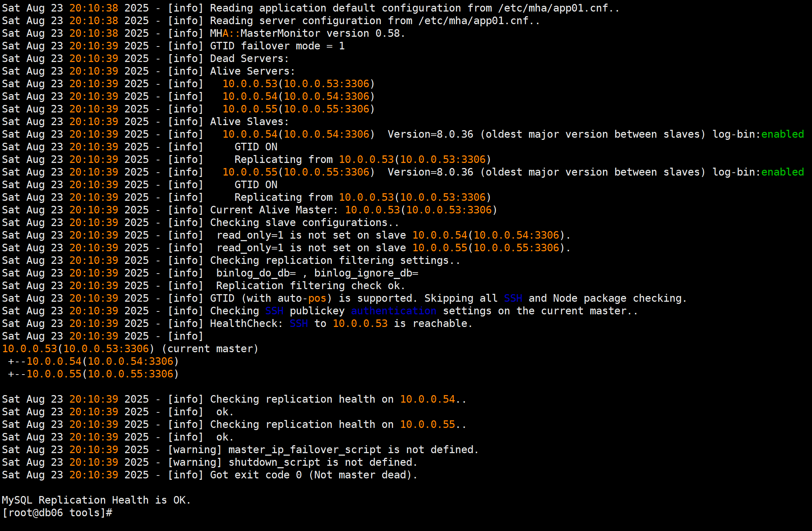
Task: Click '+--10.0.0.54(10.0.0.54:3306)' topology entry
Action: 93,361
